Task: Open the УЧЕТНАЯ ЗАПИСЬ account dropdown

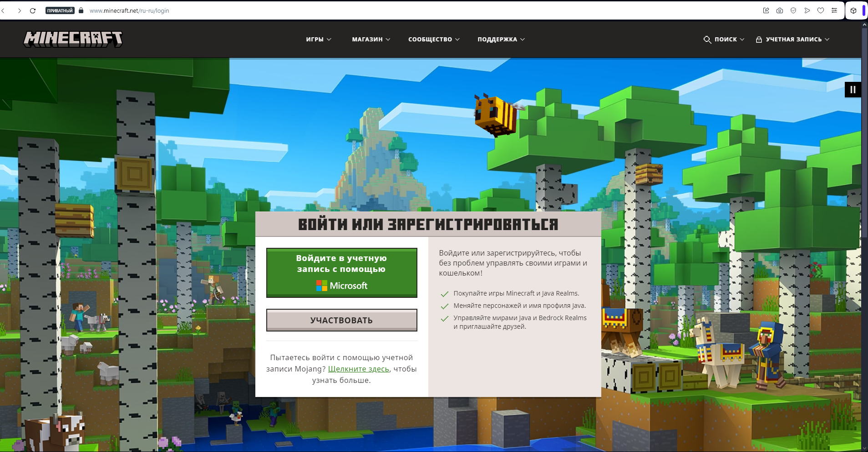Action: [792, 40]
